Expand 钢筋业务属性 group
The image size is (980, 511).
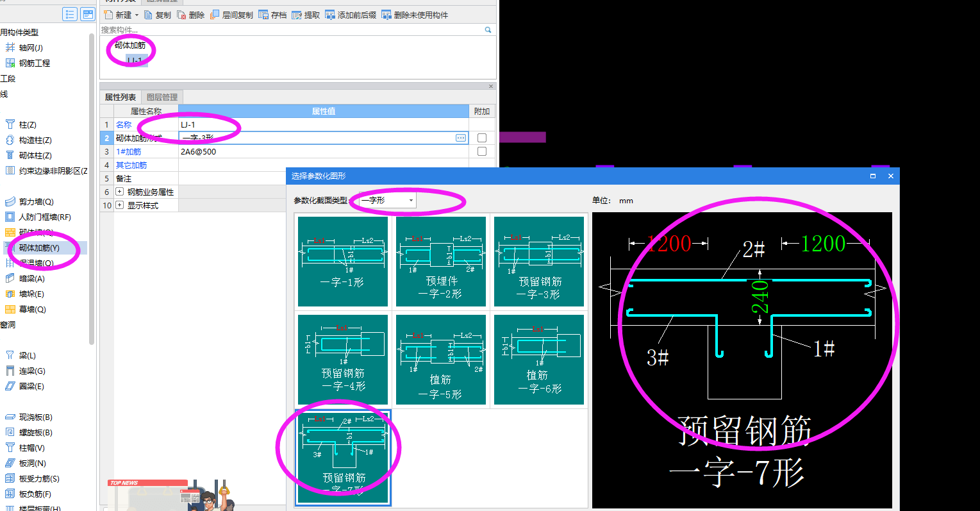(119, 192)
